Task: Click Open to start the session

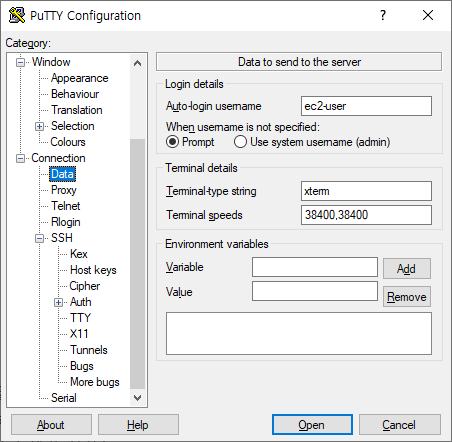Action: tap(312, 425)
